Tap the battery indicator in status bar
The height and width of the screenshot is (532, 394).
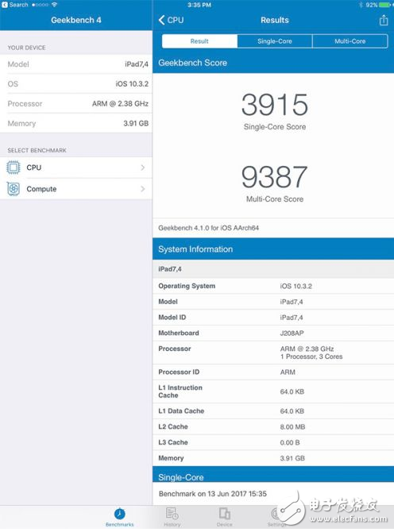coord(385,5)
